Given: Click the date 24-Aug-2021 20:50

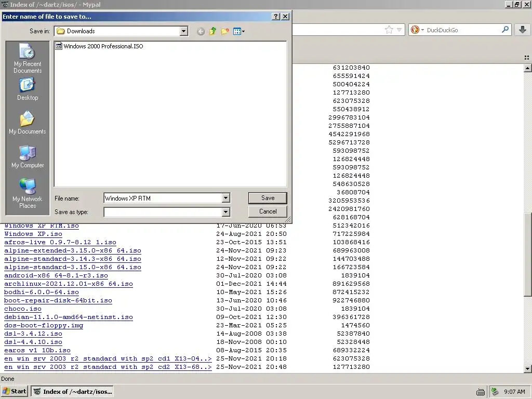Looking at the screenshot, I should (251, 234).
